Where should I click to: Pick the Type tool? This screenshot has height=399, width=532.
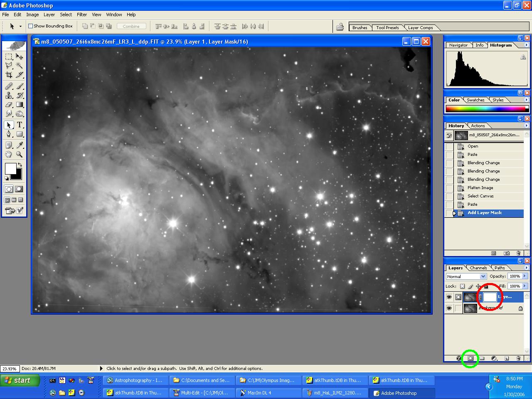[x=20, y=125]
